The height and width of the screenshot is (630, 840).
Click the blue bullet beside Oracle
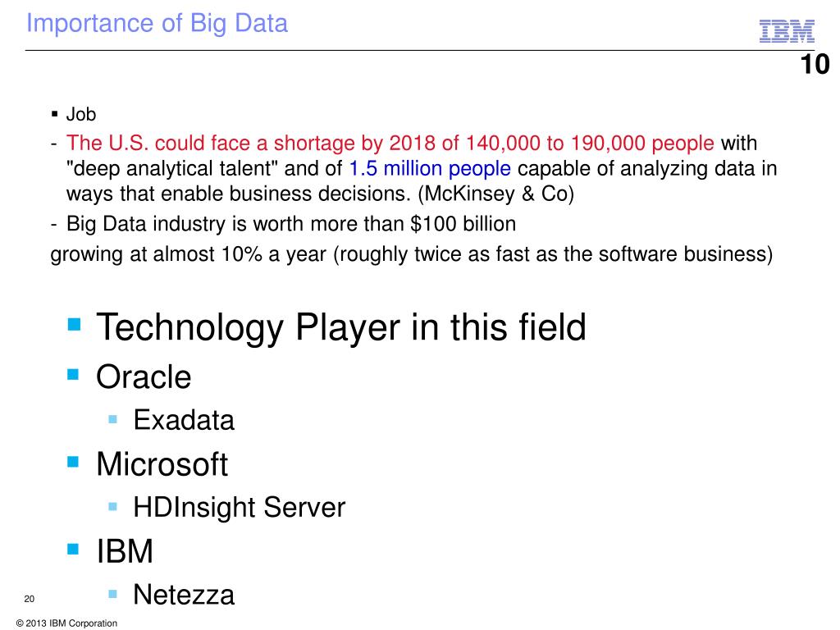click(73, 374)
